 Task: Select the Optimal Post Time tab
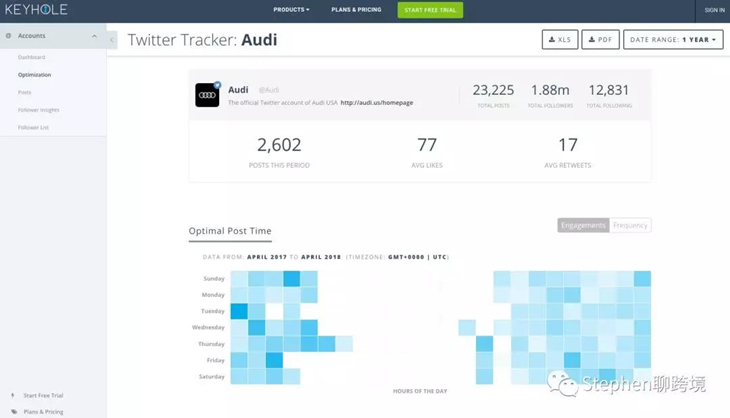230,231
